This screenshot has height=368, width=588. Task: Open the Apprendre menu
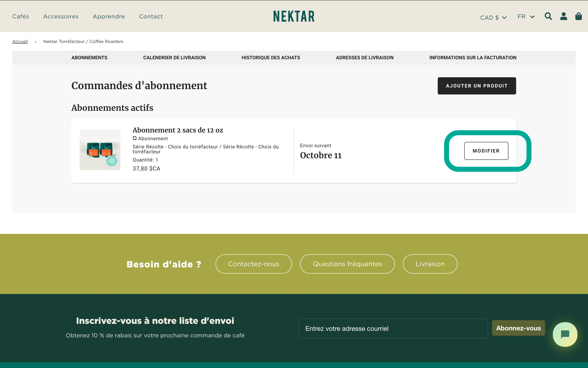[x=109, y=17]
